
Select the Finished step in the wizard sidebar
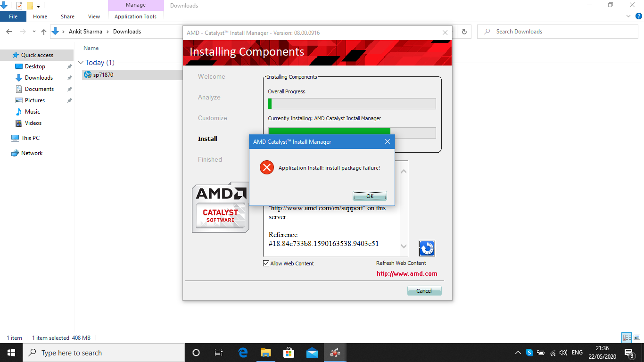[210, 159]
